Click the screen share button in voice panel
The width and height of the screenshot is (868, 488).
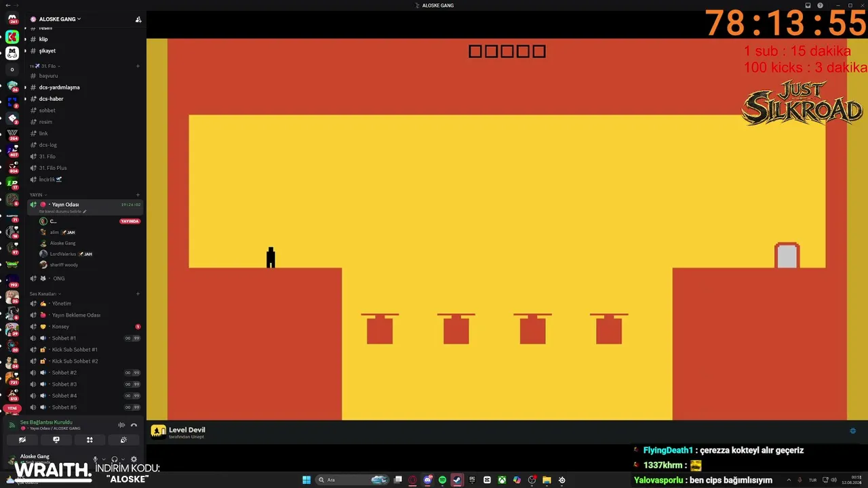tap(56, 440)
